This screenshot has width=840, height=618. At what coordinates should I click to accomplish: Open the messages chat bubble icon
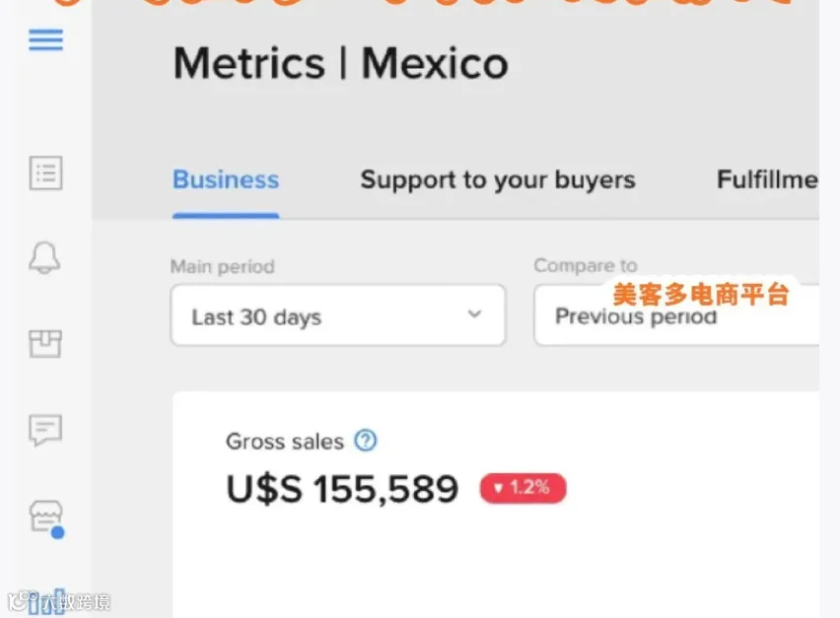(x=45, y=430)
